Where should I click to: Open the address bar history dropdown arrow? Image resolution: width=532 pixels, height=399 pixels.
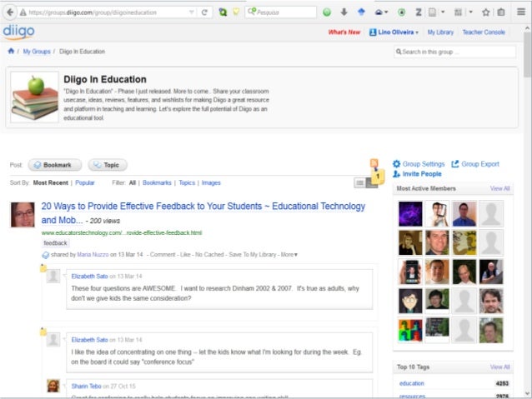click(192, 12)
